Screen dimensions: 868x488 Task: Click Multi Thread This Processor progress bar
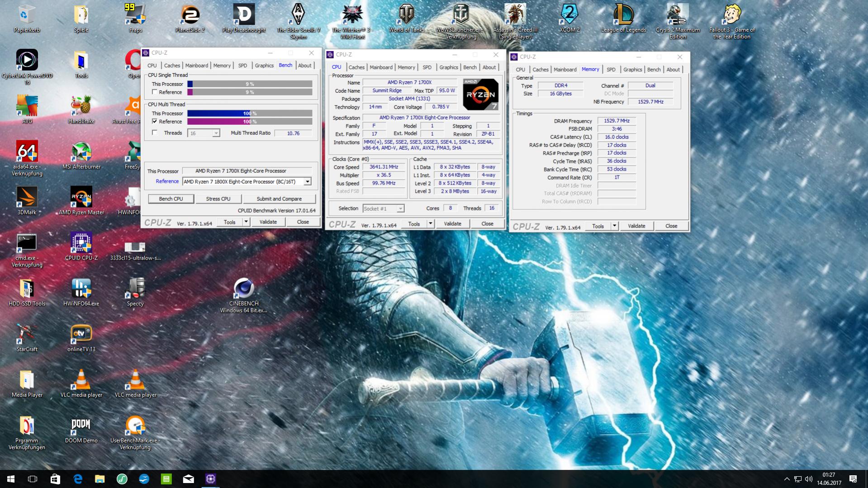tap(250, 113)
